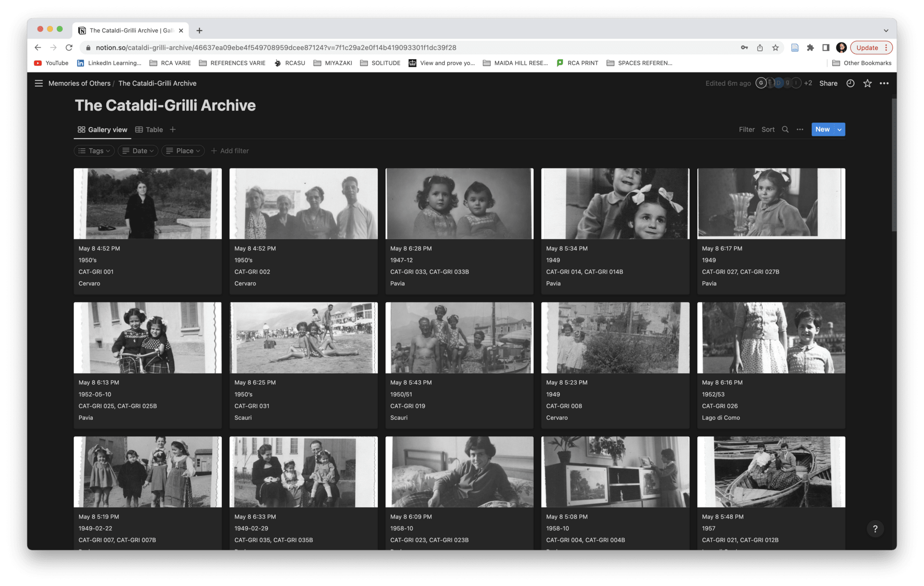Click the Table view icon
The image size is (924, 586).
pos(140,130)
